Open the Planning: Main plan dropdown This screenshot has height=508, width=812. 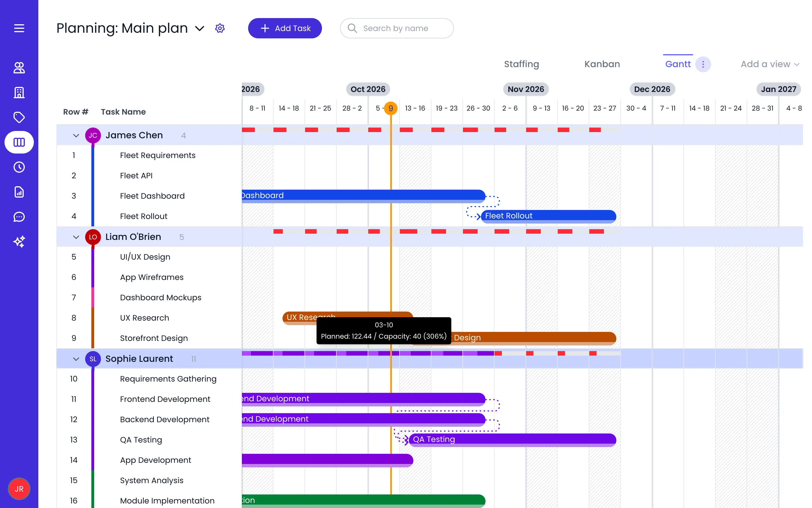[x=199, y=29]
